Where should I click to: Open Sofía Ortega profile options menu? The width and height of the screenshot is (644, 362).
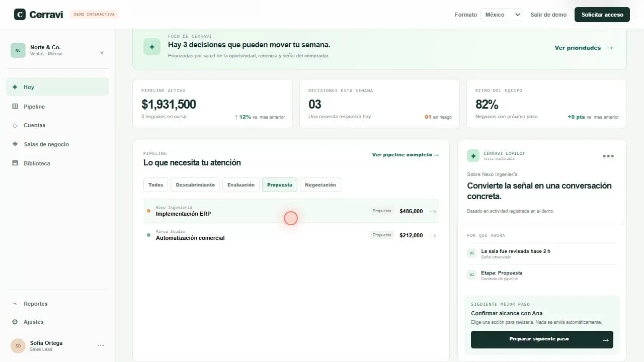(101, 345)
